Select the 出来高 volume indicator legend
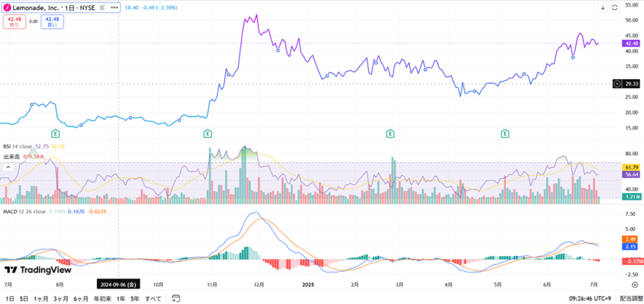Viewport: 644px width, 304px height. point(11,156)
